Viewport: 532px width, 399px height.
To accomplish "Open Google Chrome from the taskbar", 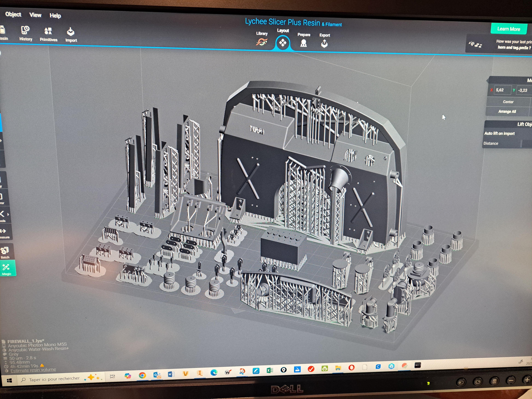I will 142,375.
